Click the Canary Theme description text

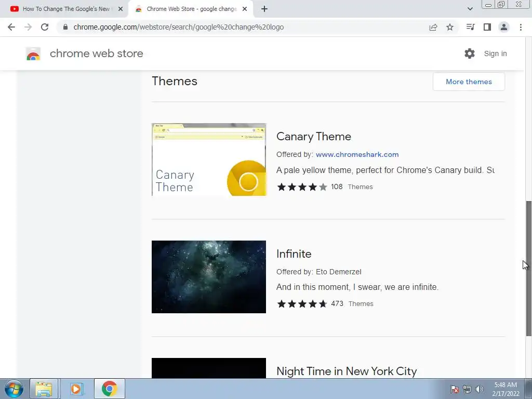point(385,170)
